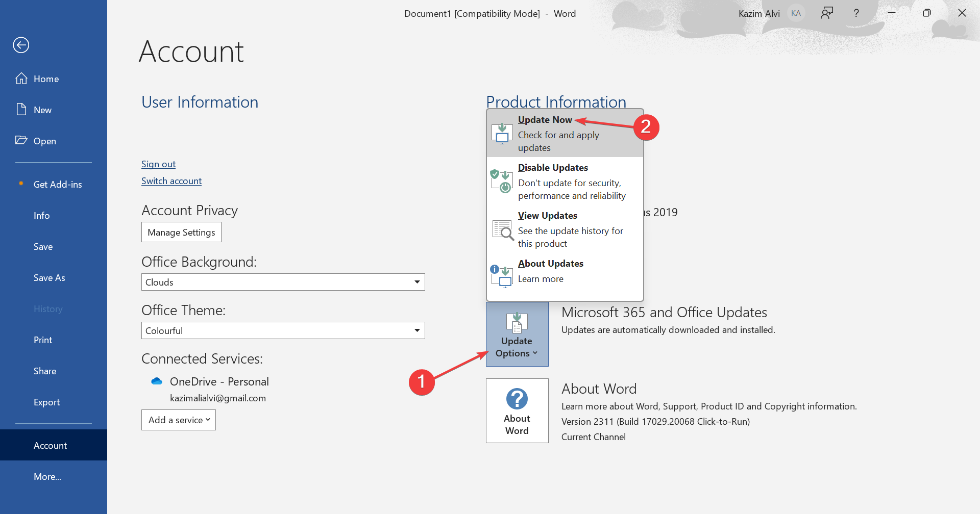Click the OneDrive cloud icon
This screenshot has height=514, width=980.
point(157,381)
